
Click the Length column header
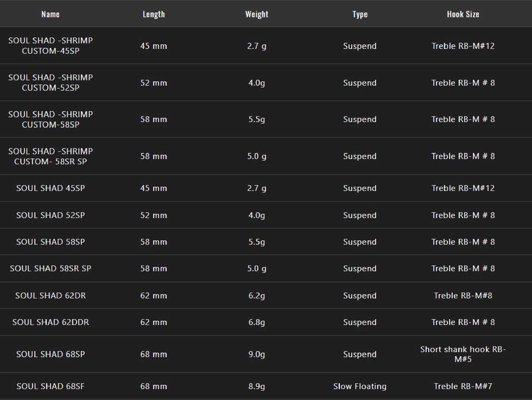click(153, 14)
